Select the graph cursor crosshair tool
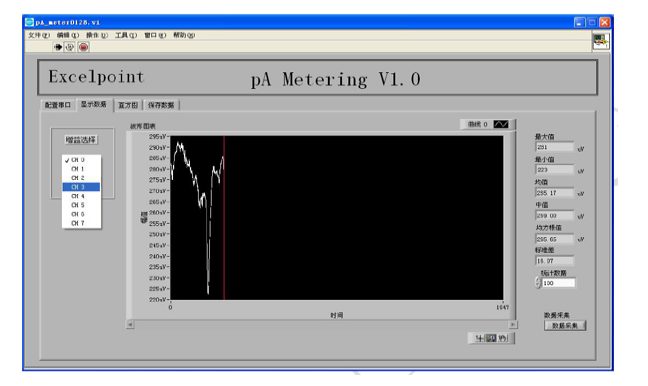 (x=479, y=338)
